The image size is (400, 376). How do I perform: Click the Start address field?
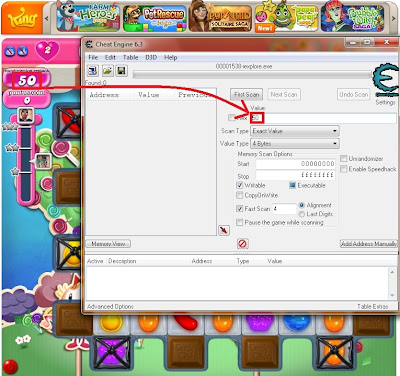[295, 164]
